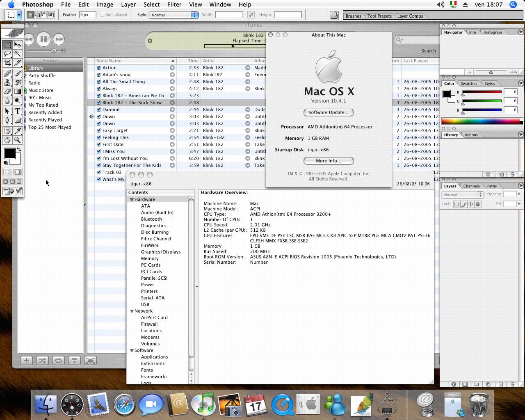Switch to the Swatches tab
The image size is (525, 420).
(x=469, y=84)
